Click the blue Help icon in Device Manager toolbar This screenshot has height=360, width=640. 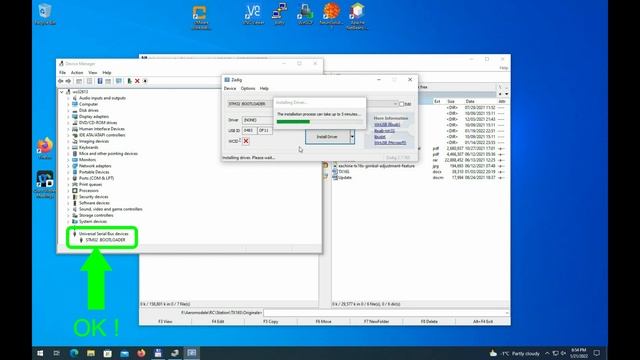point(100,81)
